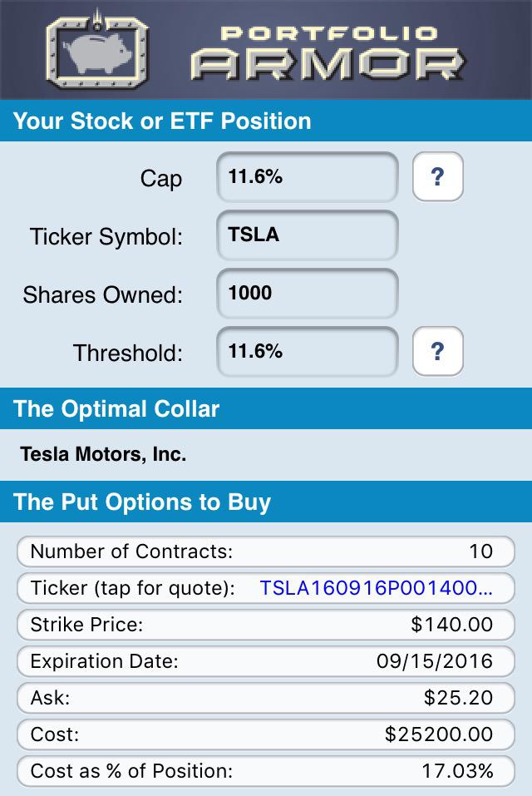The height and width of the screenshot is (796, 532).
Task: Tap the Cost row showing $25200.00
Action: point(266,734)
